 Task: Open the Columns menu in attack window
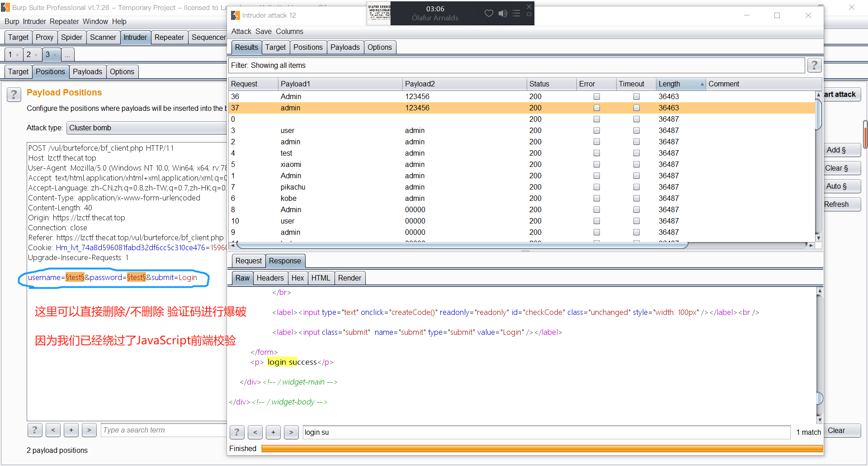point(289,32)
